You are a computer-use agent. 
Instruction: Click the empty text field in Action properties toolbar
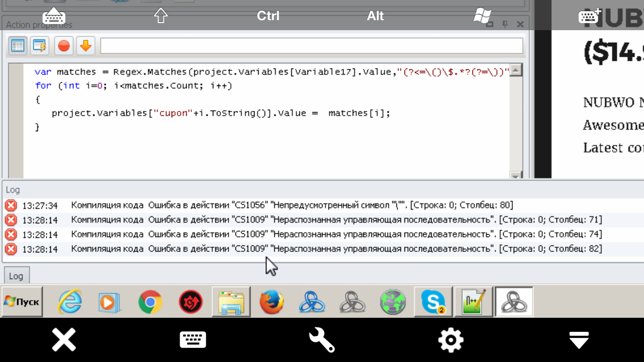click(311, 46)
